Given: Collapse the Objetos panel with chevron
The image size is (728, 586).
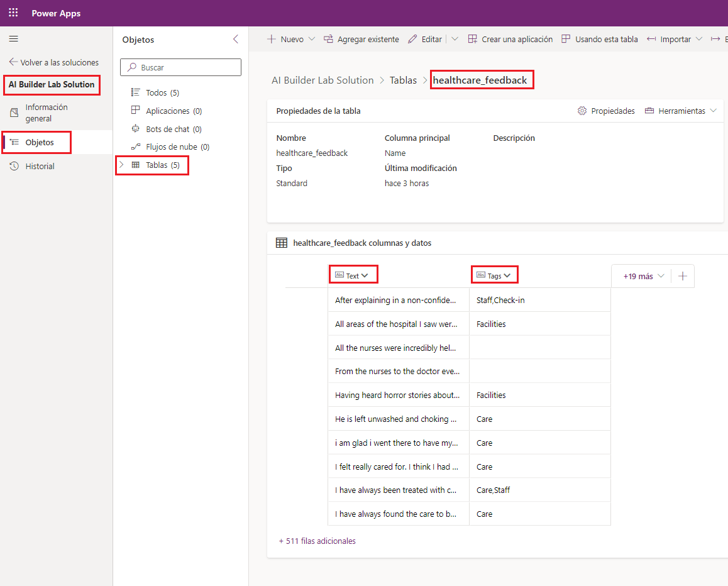Looking at the screenshot, I should click(x=236, y=40).
